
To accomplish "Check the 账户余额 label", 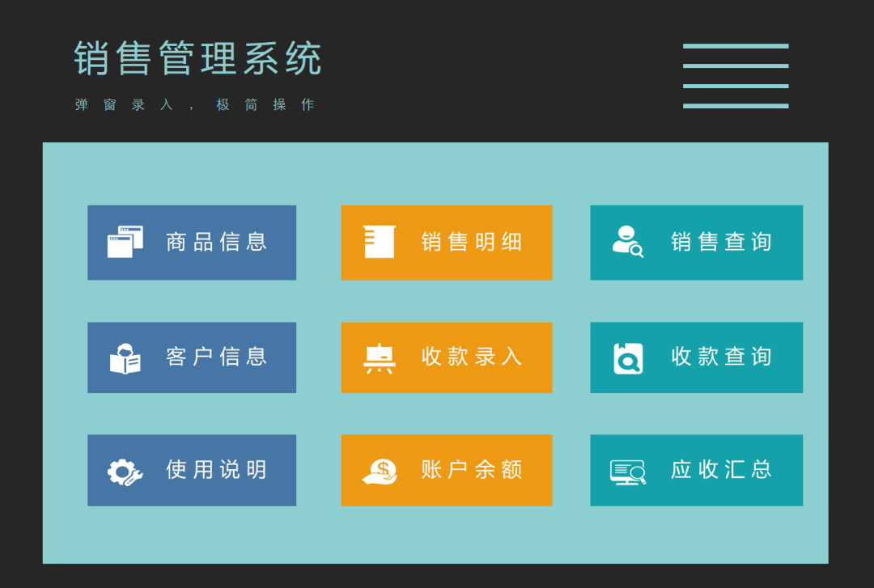I will (x=472, y=470).
